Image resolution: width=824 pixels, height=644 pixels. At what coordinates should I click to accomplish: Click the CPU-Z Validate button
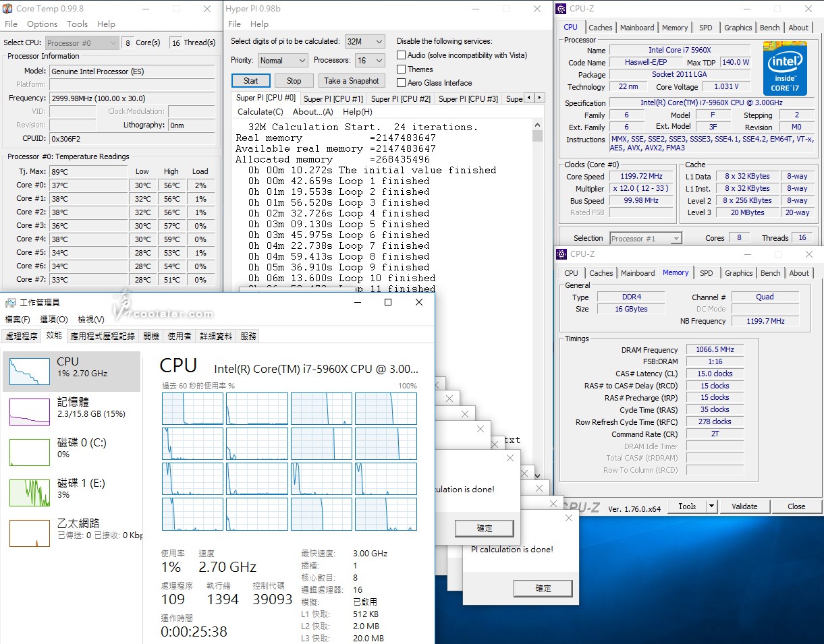745,506
